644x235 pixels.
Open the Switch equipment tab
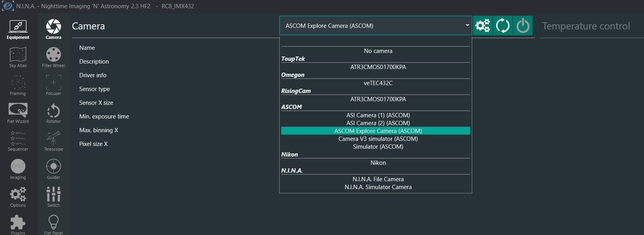point(53,197)
